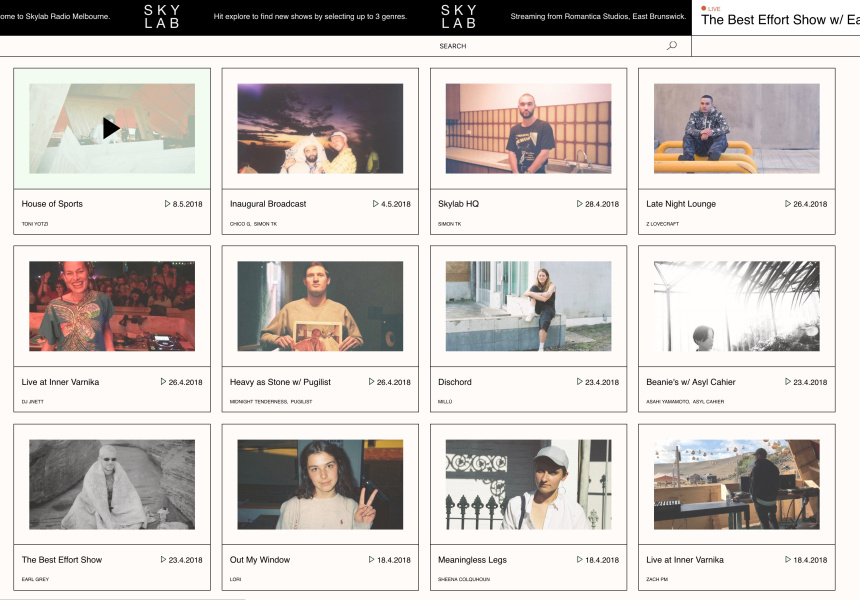Open The Best Effort Show live title
860x600 pixels.
[780, 21]
